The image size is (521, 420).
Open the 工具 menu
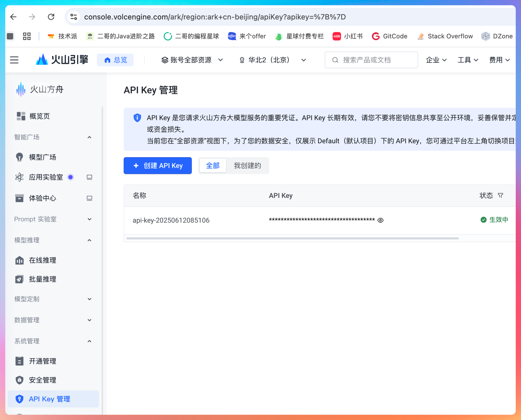point(467,60)
